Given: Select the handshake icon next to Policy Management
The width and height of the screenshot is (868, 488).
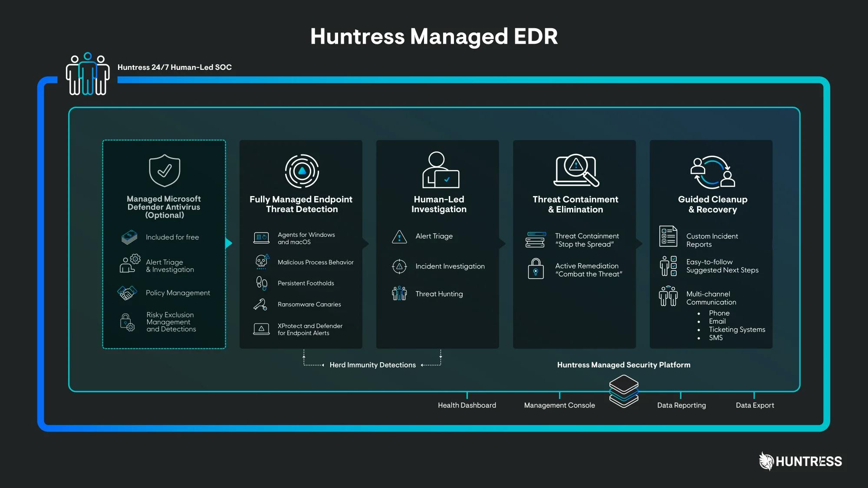Looking at the screenshot, I should pyautogui.click(x=128, y=292).
